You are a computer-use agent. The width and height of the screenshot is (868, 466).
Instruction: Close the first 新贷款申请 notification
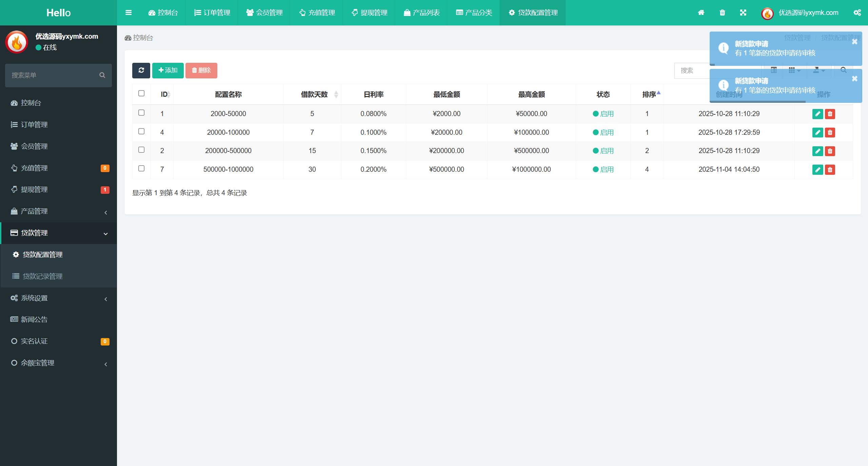point(854,41)
